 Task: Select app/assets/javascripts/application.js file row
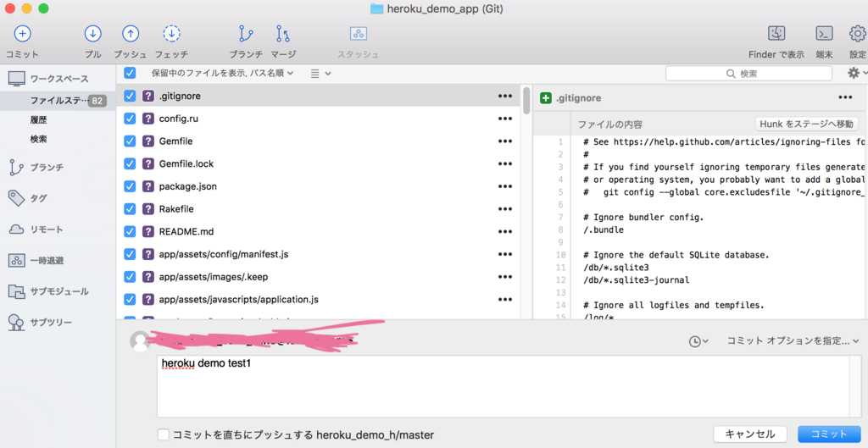click(319, 300)
